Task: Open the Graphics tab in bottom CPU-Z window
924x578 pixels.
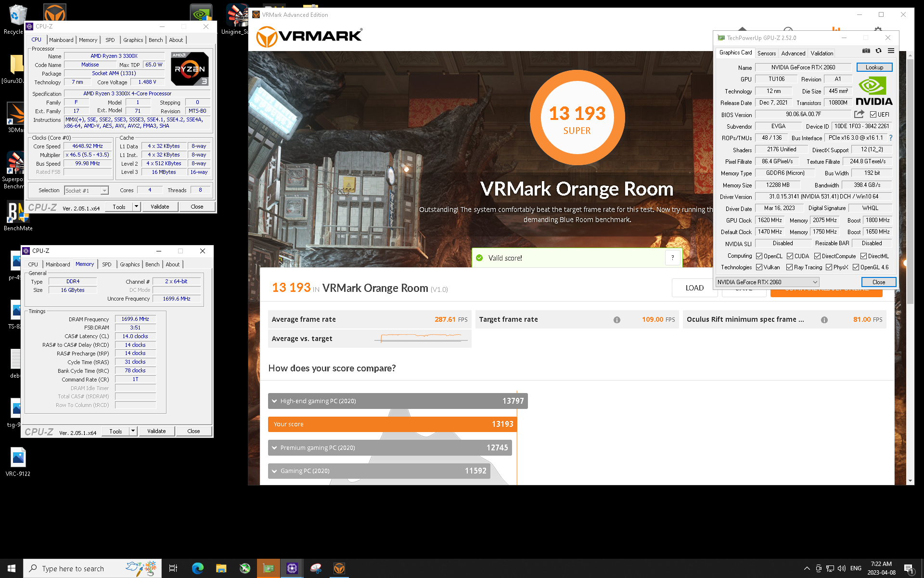Action: (x=130, y=264)
